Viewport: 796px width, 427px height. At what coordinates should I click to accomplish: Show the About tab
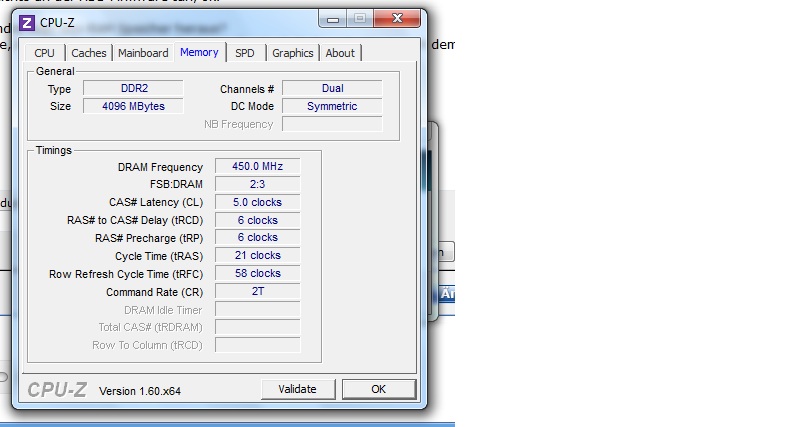pyautogui.click(x=340, y=53)
